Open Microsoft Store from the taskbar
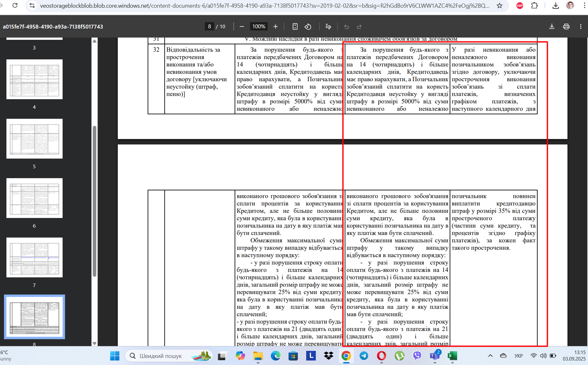 (x=293, y=356)
